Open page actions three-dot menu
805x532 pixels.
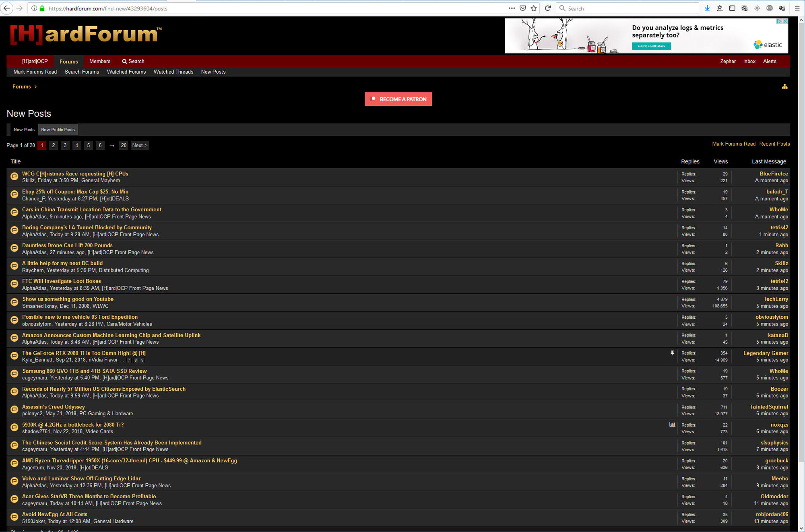512,8
